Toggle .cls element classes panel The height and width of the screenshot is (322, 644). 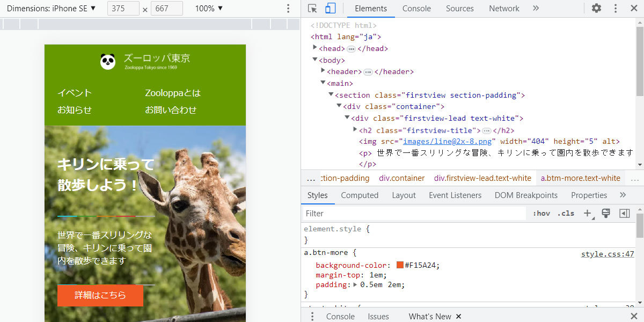(566, 214)
